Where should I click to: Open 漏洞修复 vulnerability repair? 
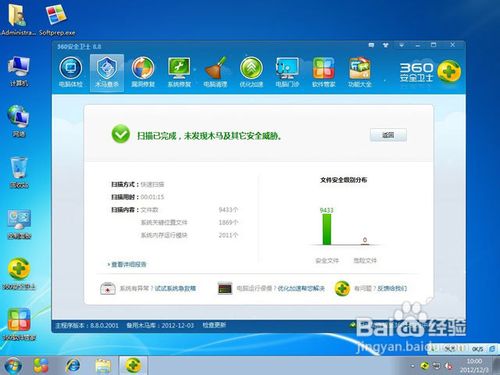143,72
